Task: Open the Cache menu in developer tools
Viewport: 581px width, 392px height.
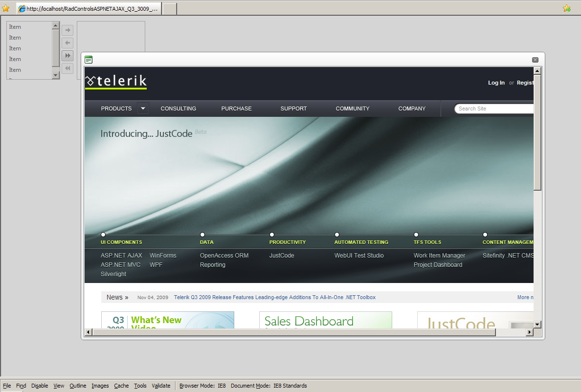Action: point(121,386)
